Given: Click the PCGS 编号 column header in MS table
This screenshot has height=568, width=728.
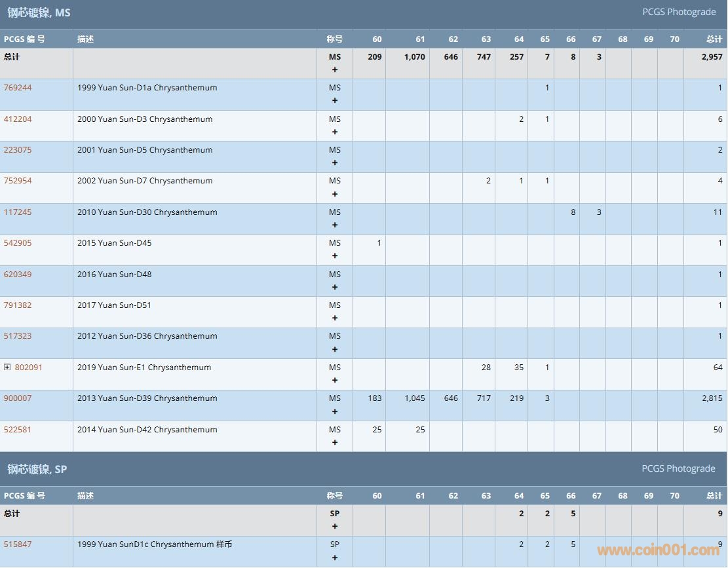Looking at the screenshot, I should (24, 39).
